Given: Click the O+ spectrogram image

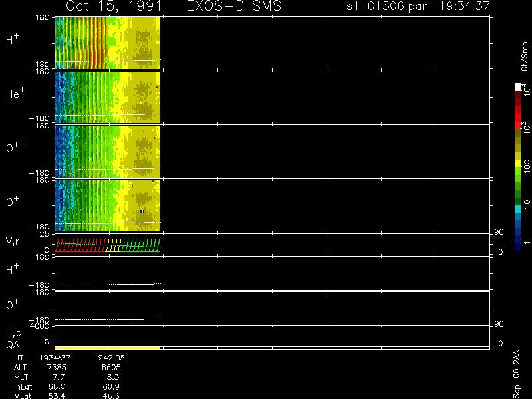Looking at the screenshot, I should pyautogui.click(x=108, y=205).
